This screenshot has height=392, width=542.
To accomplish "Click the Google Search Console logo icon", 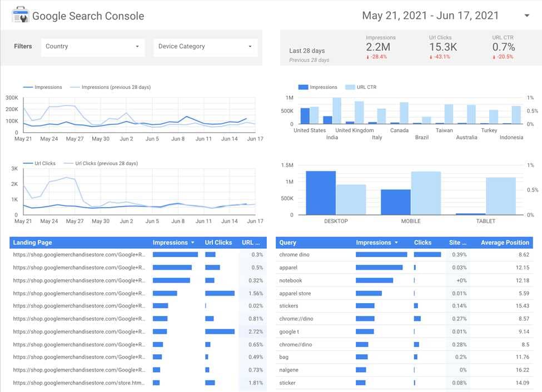I will tap(21, 14).
